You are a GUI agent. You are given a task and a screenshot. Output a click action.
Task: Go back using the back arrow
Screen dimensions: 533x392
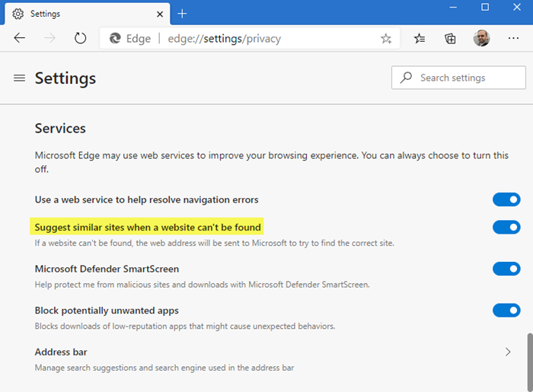click(x=19, y=38)
